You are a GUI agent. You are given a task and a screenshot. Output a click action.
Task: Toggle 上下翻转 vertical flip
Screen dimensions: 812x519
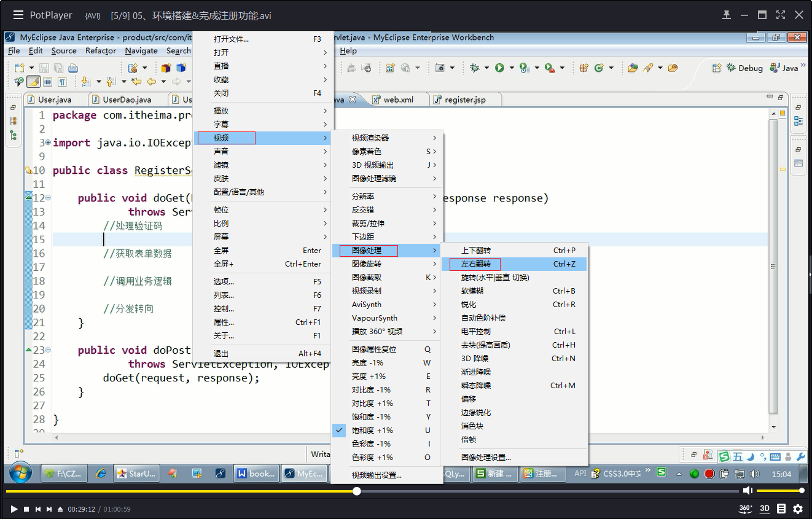coord(514,251)
